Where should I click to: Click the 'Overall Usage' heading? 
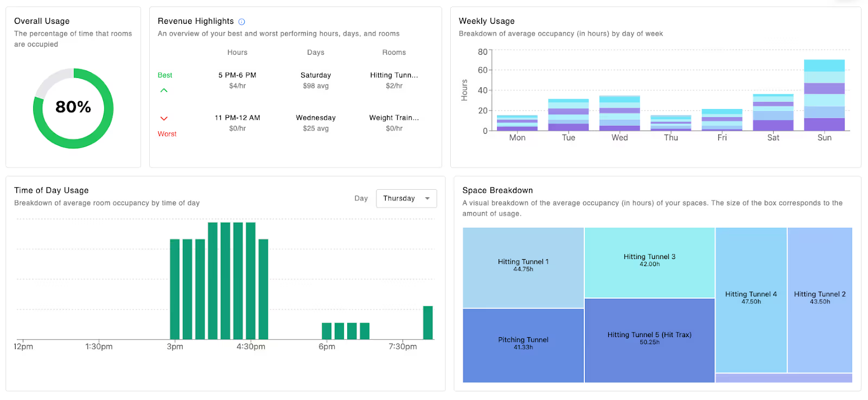tap(42, 21)
